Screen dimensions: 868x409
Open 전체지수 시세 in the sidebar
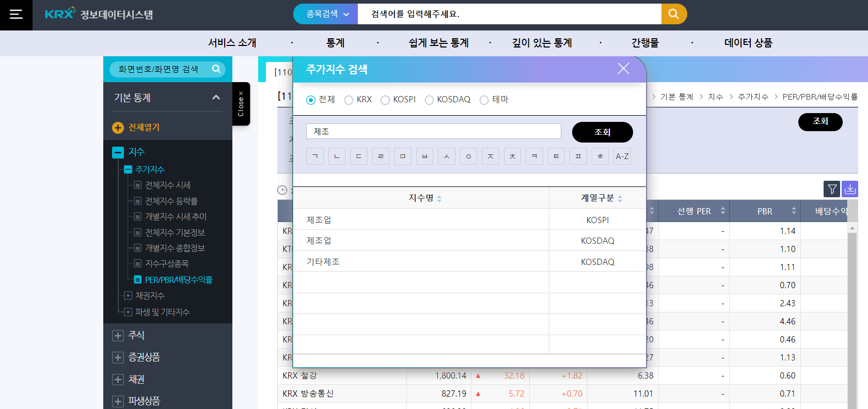(x=167, y=185)
